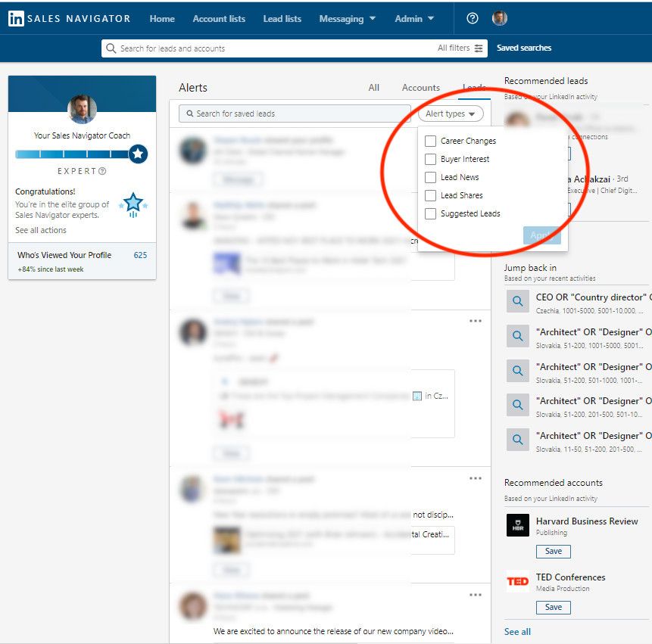
Task: Click the LinkedIn Sales Navigator logo
Action: click(69, 19)
